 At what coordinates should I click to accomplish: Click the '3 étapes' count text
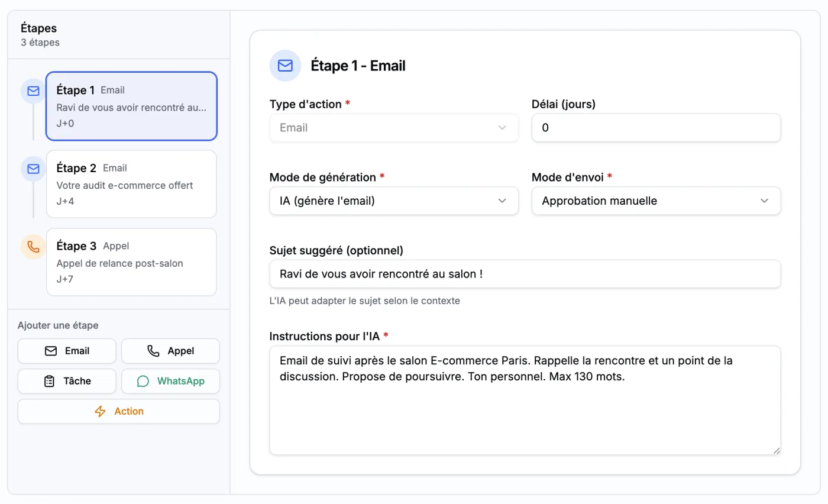click(40, 43)
